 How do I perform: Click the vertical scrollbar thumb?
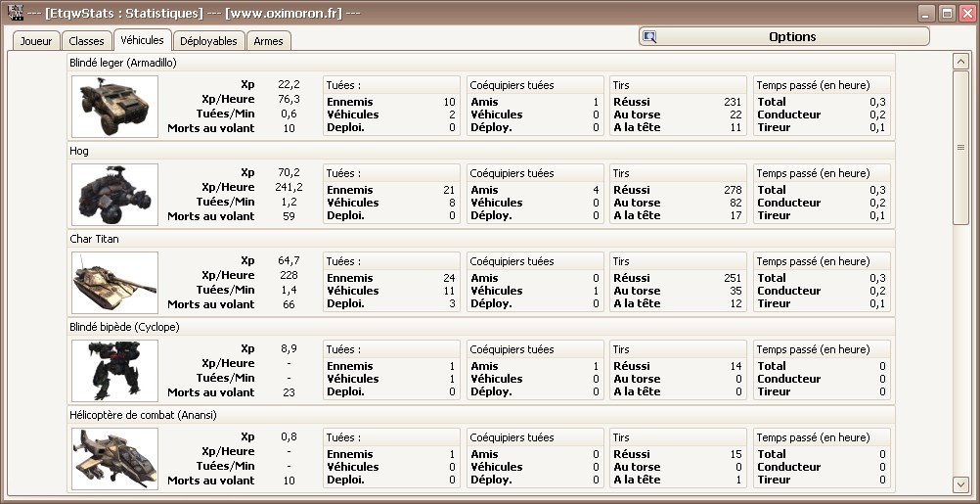(960, 148)
